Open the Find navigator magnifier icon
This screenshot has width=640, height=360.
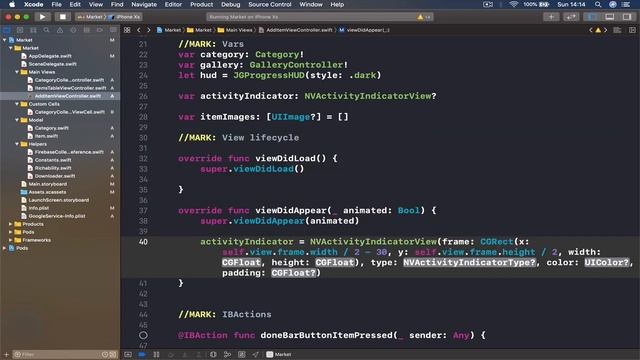tap(47, 30)
